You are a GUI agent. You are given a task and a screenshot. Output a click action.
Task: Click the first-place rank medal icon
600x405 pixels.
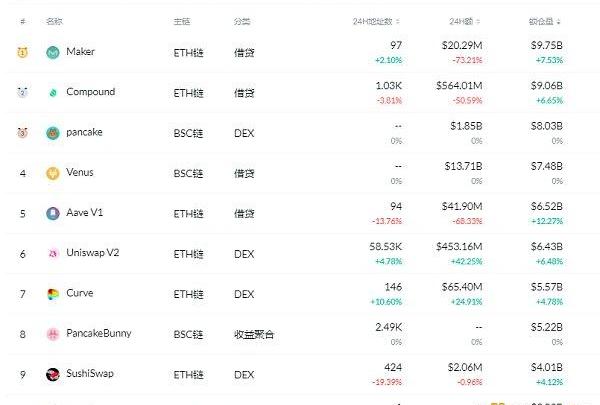point(22,52)
